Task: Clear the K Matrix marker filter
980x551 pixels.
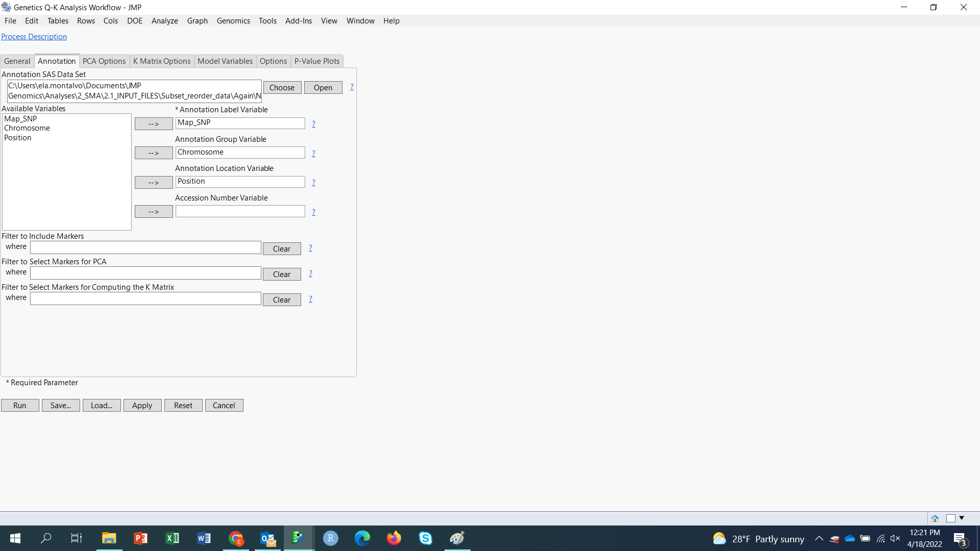Action: (x=282, y=300)
